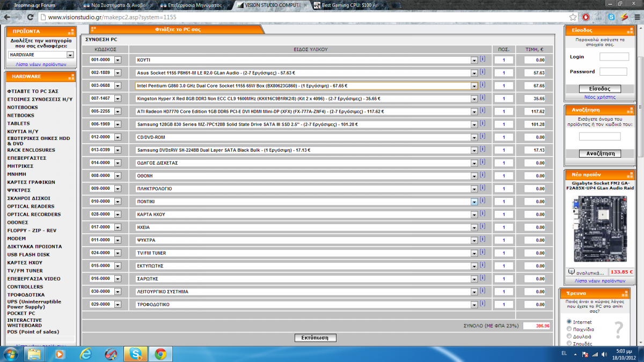This screenshot has width=644, height=362.
Task: Select the Δουλειά radio option
Action: 570,336
